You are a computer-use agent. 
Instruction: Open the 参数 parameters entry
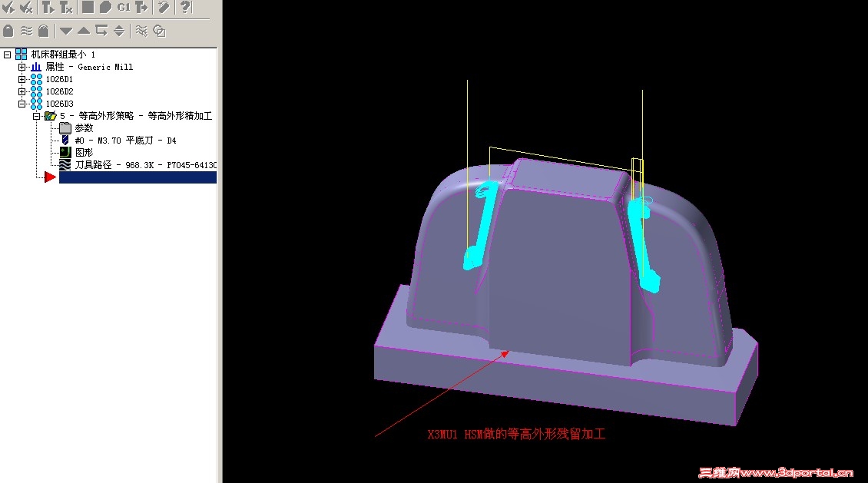pos(84,127)
